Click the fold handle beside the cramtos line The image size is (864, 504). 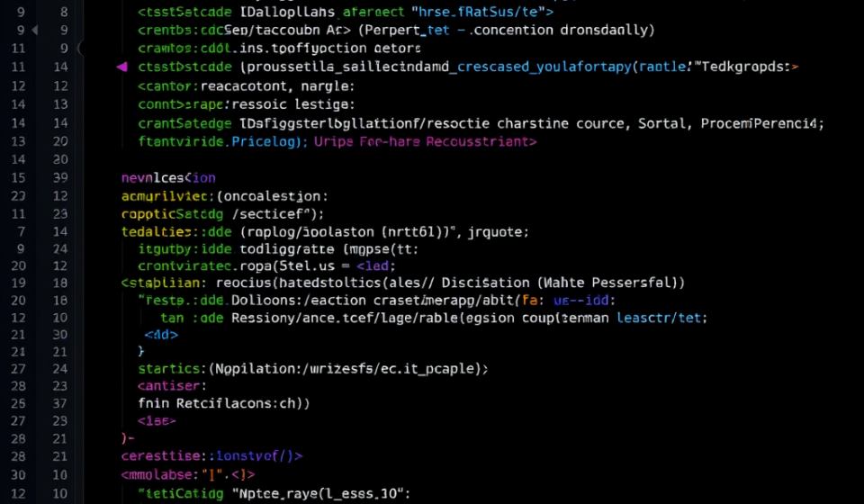[x=80, y=49]
